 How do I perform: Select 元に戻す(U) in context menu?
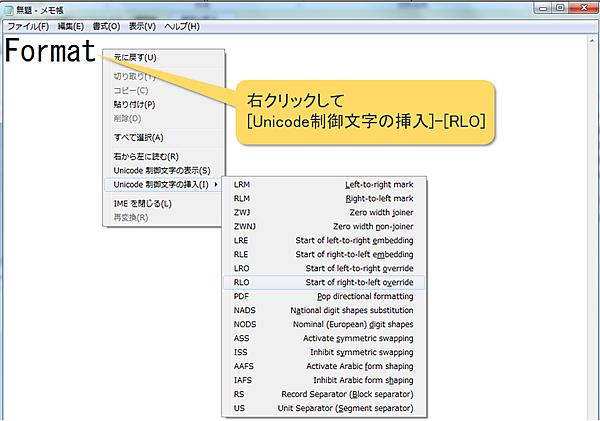[135, 57]
